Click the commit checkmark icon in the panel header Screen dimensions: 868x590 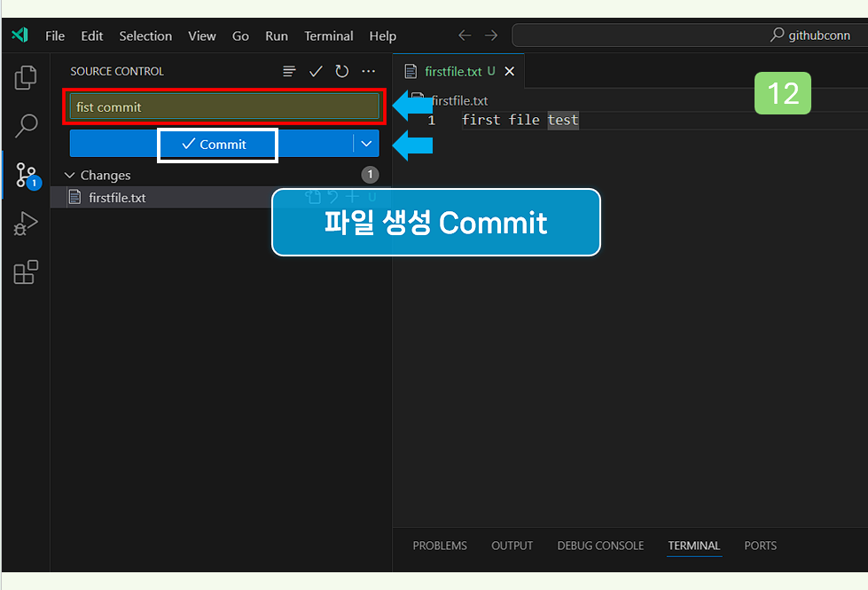point(316,71)
